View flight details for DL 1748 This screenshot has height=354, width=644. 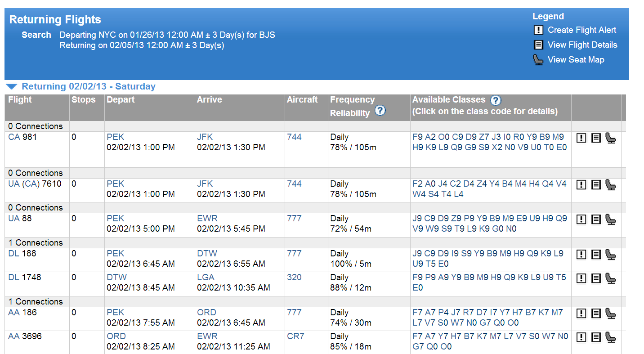coord(596,278)
